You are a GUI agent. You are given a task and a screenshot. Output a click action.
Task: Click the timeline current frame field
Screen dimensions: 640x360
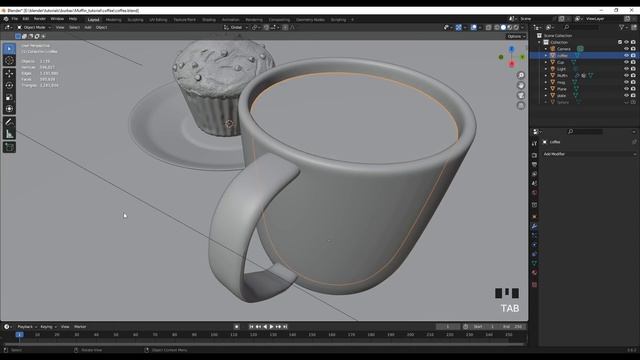(448, 327)
